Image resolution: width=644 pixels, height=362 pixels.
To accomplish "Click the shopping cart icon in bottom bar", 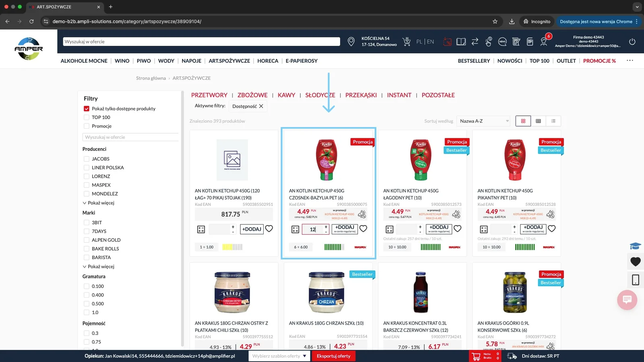I will [x=476, y=356].
